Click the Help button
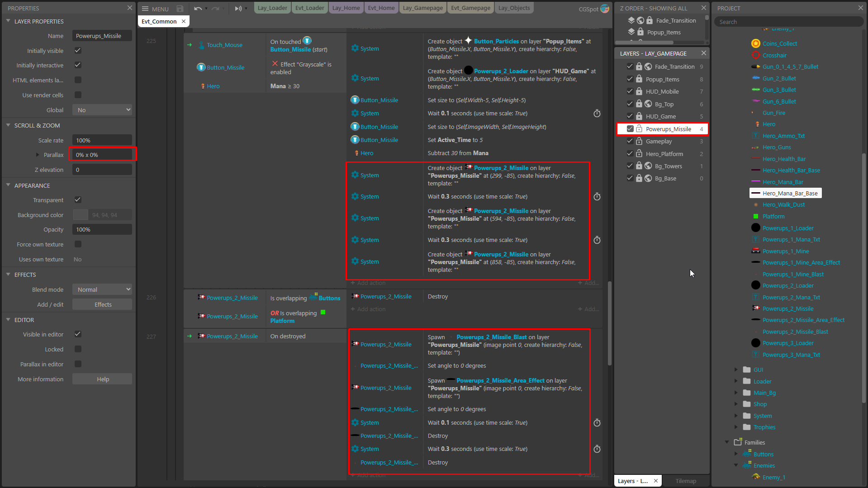Viewport: 868px width, 488px height. 102,379
